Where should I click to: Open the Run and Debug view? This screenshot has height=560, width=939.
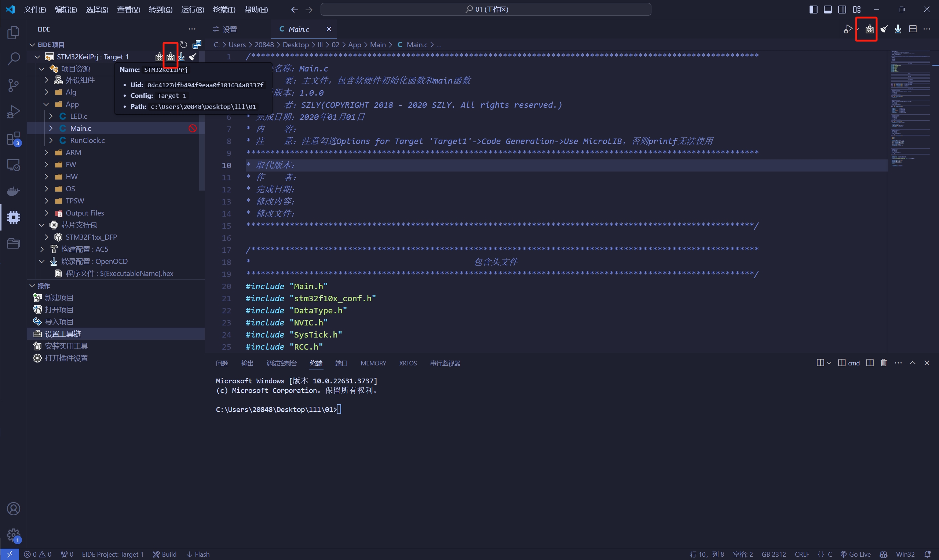pyautogui.click(x=14, y=112)
